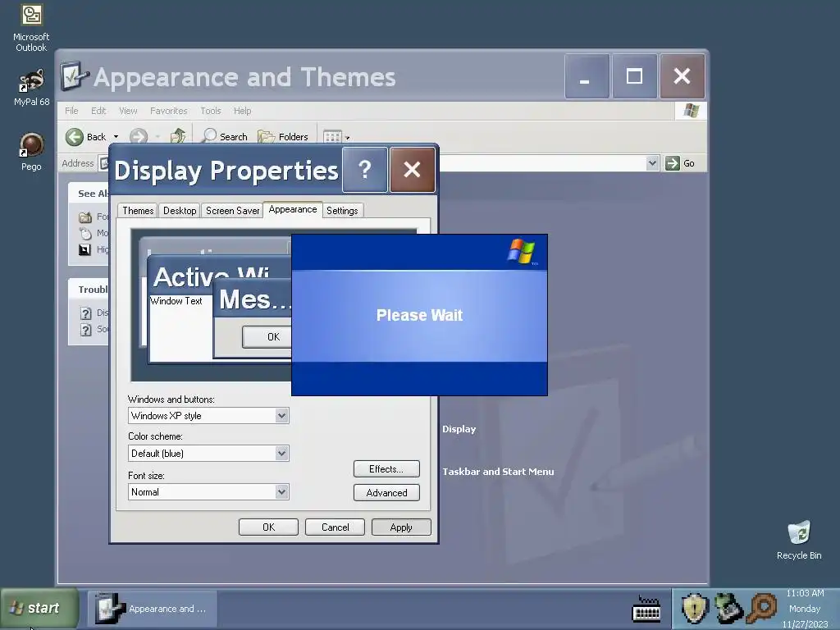Open the File menu
The image size is (840, 630).
coord(71,111)
